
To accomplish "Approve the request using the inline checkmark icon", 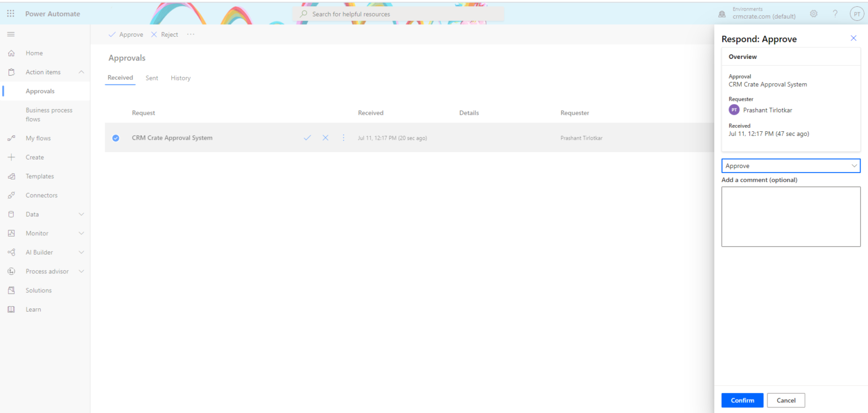I will (307, 137).
